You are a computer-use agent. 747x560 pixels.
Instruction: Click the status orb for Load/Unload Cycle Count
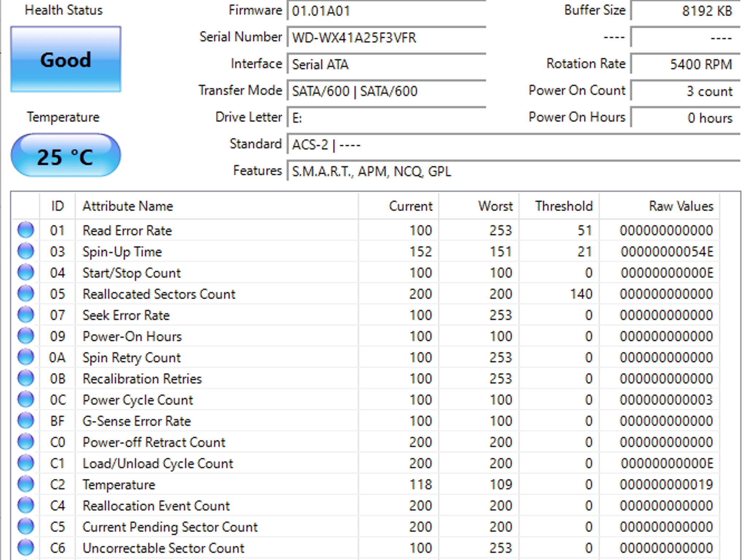(26, 463)
